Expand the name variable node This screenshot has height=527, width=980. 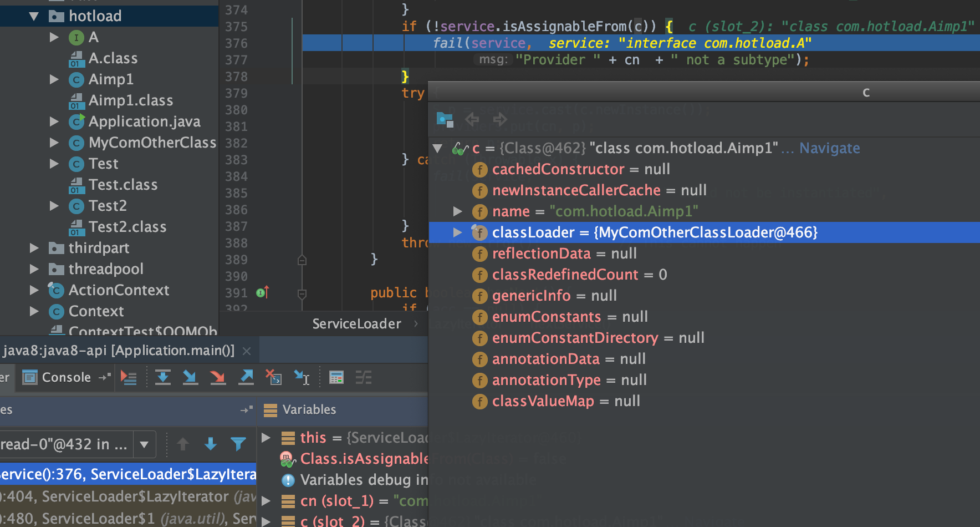pyautogui.click(x=458, y=211)
